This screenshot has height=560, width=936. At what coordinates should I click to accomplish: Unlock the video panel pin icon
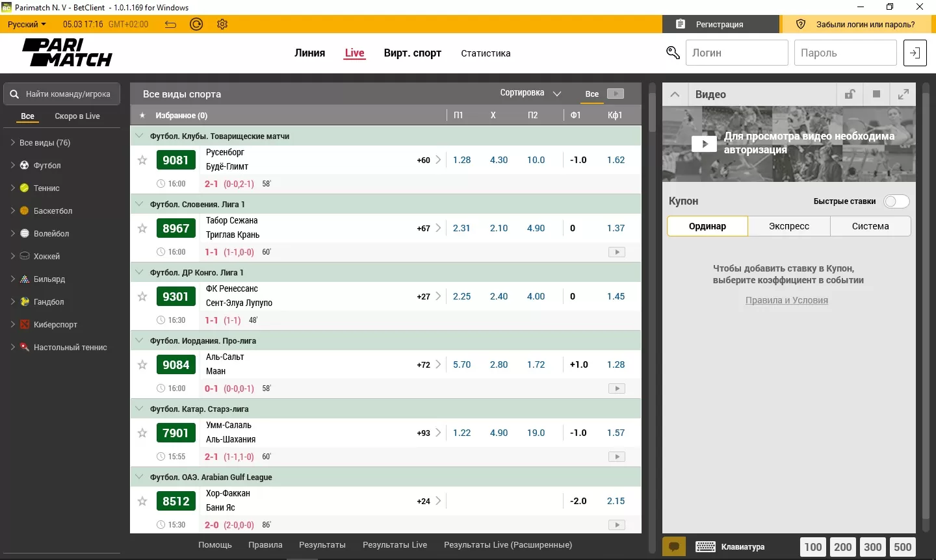pos(849,94)
